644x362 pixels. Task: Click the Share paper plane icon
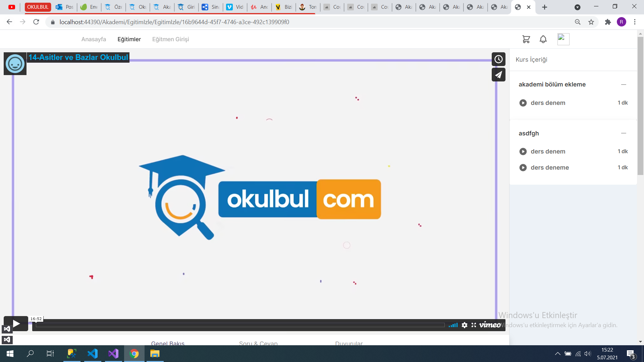(x=498, y=74)
